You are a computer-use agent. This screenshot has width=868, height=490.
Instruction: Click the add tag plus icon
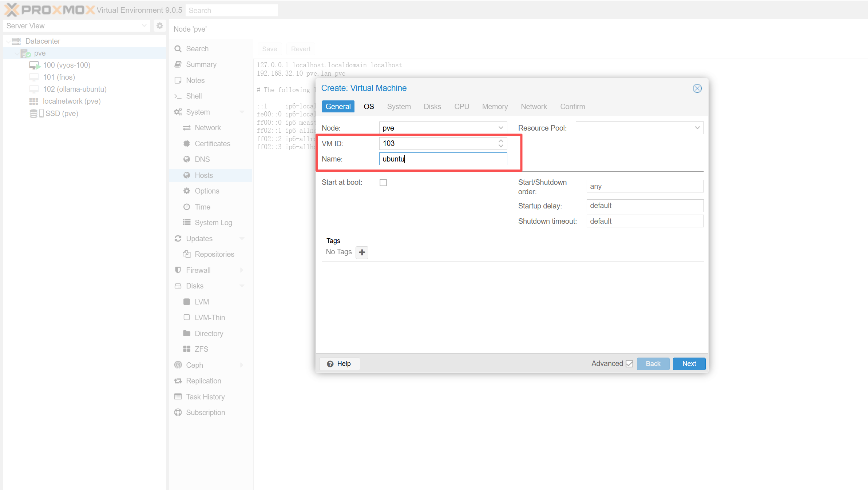(362, 252)
